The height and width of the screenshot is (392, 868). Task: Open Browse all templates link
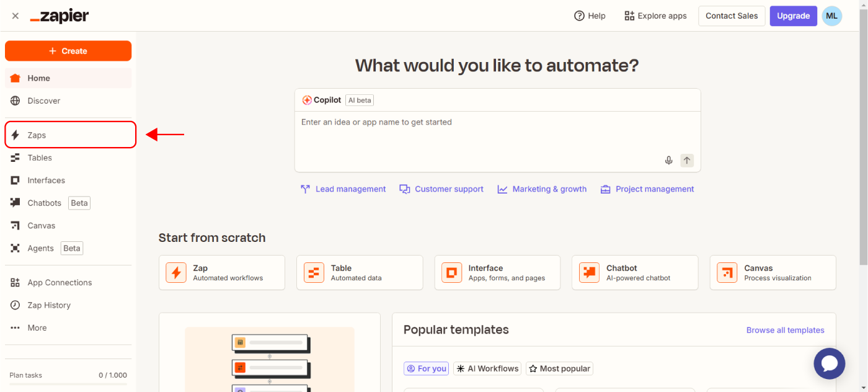pos(785,330)
